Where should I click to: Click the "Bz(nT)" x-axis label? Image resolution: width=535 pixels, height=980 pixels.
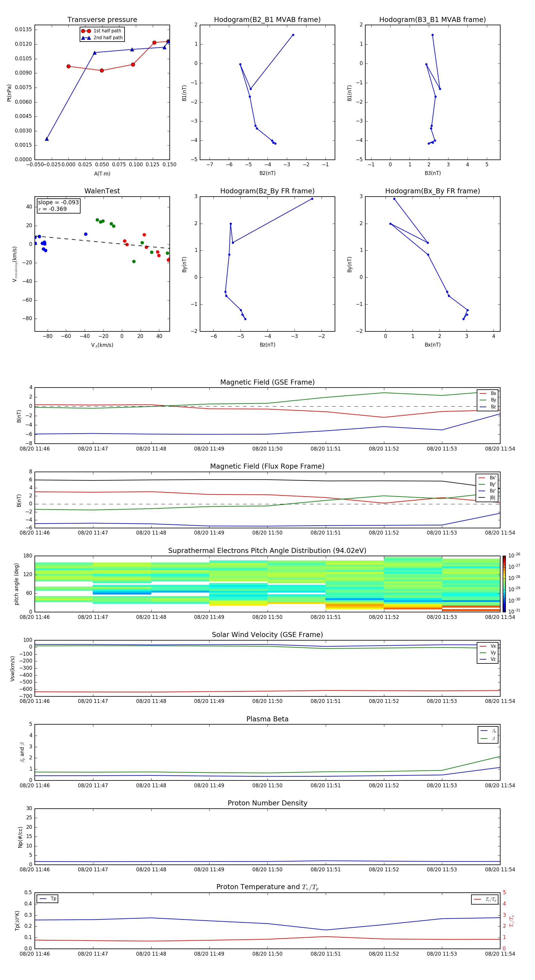pyautogui.click(x=267, y=345)
